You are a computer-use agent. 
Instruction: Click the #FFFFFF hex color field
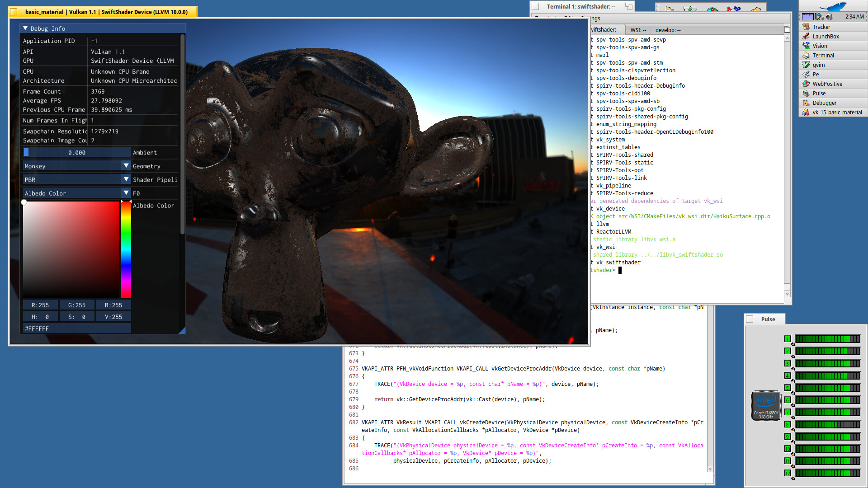77,328
